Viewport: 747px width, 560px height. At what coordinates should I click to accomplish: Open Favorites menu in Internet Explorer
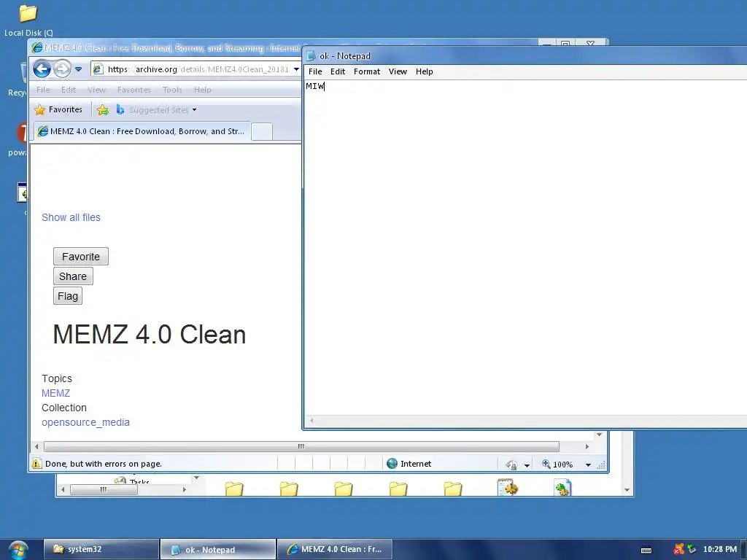click(134, 90)
